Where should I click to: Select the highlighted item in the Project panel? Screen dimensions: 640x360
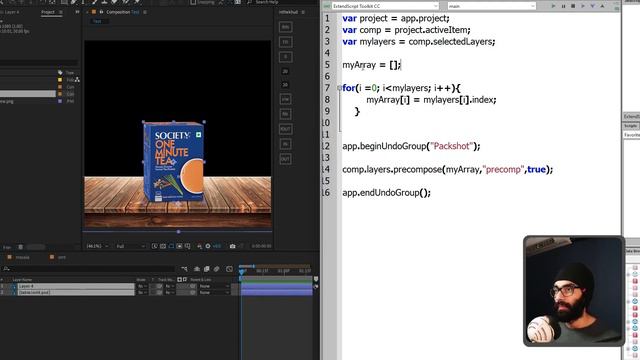[x=28, y=94]
